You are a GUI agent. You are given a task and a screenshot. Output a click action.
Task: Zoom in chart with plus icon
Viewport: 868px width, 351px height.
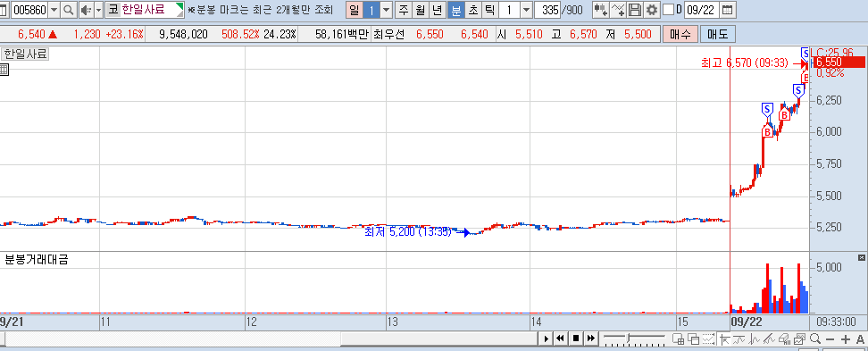pyautogui.click(x=845, y=338)
